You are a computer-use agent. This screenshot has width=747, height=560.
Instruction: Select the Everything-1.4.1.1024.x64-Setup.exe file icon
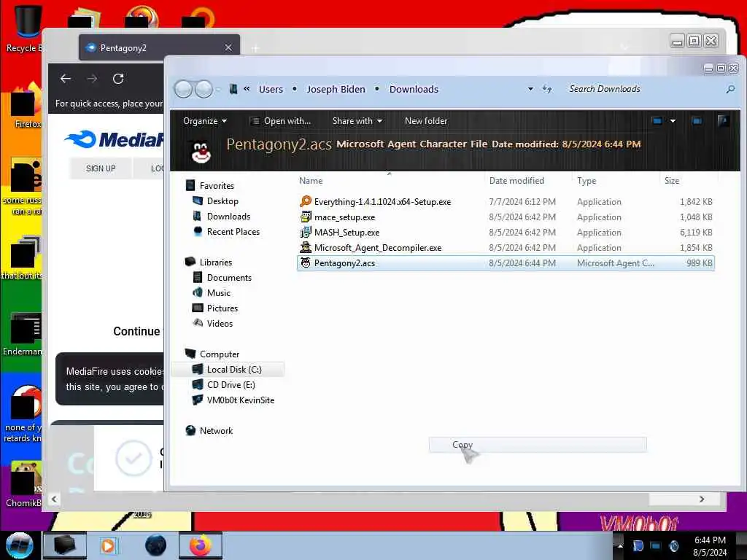[x=306, y=201]
